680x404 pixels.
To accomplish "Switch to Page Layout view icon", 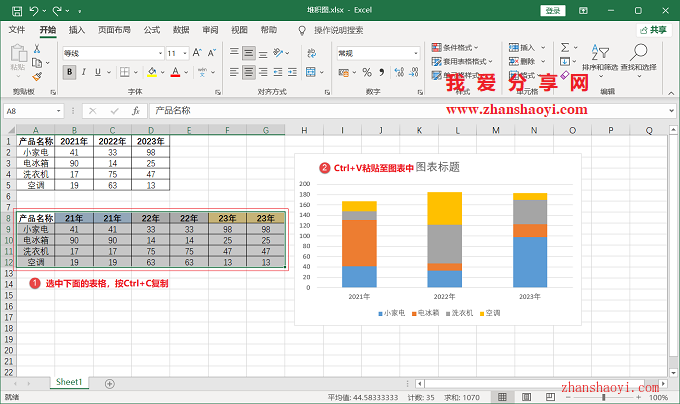I will 526,397.
